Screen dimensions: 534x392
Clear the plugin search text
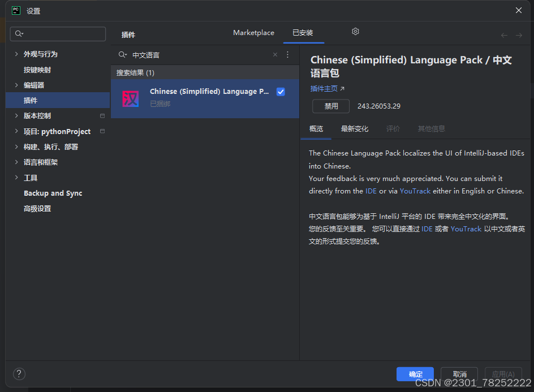click(275, 54)
